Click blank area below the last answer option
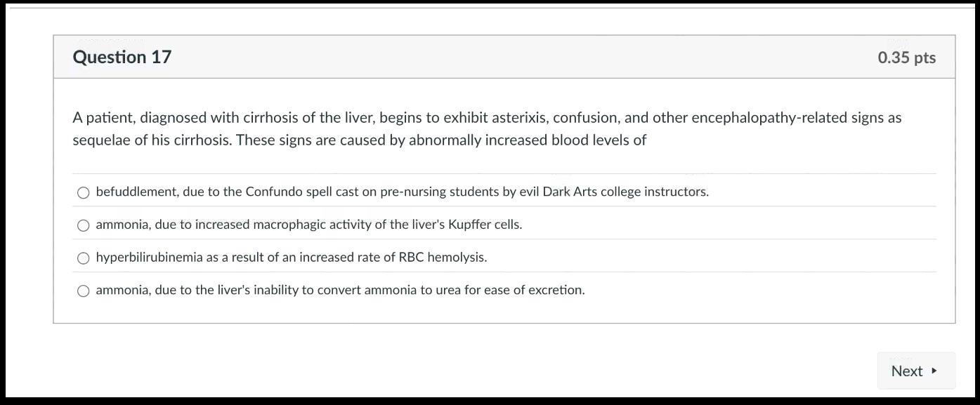This screenshot has width=980, height=405. pyautogui.click(x=492, y=312)
